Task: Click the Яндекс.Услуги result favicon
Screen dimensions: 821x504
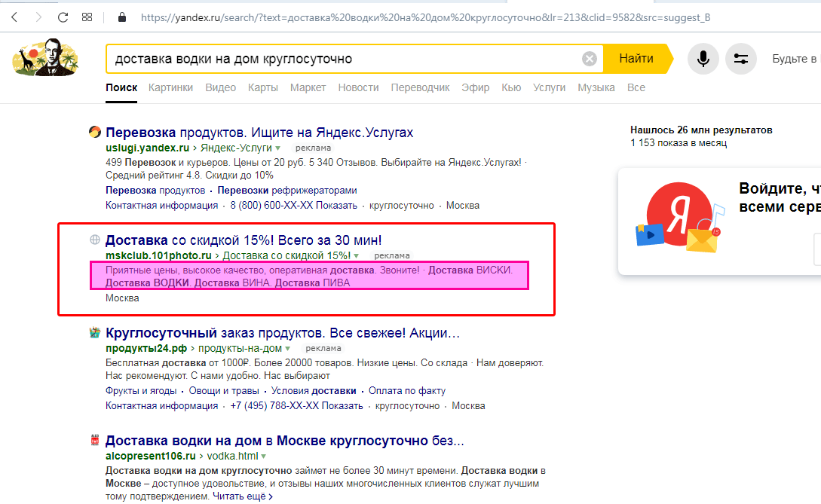Action: [x=95, y=132]
